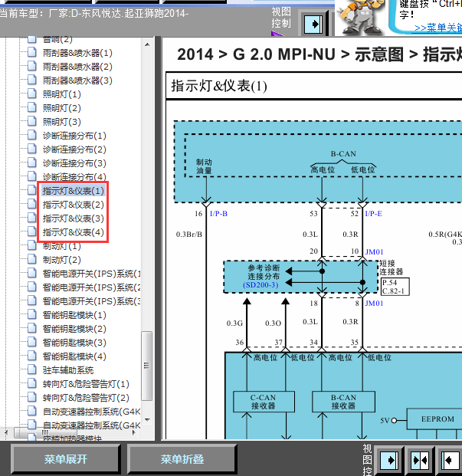Click JM01 label beside pin 10

click(x=375, y=252)
